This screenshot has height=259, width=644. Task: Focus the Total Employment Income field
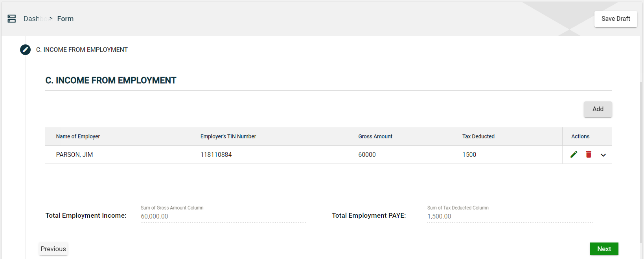[223, 216]
